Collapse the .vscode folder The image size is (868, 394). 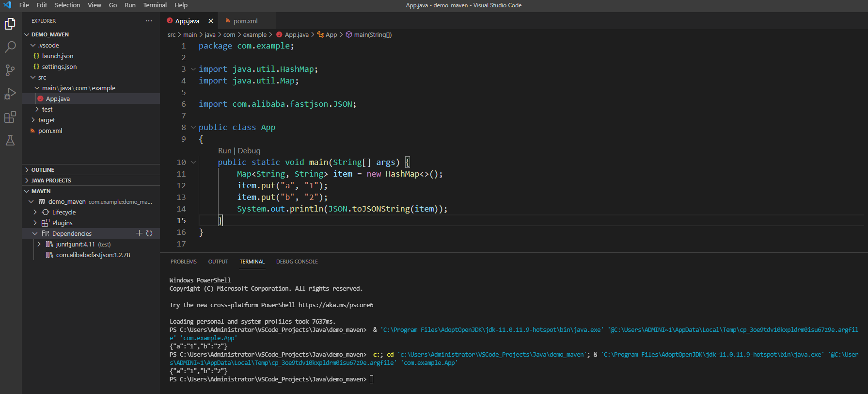coord(33,45)
